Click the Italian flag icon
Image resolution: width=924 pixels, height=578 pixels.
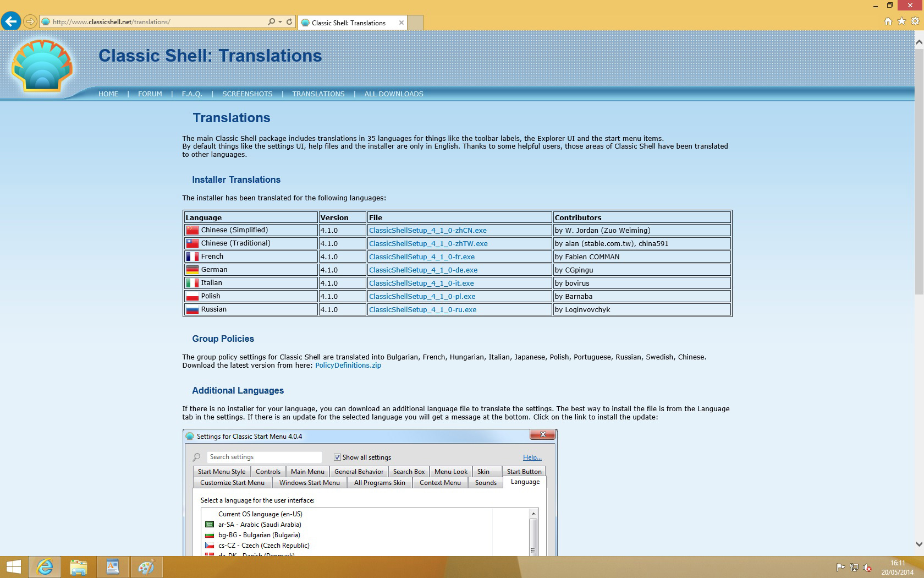click(192, 283)
